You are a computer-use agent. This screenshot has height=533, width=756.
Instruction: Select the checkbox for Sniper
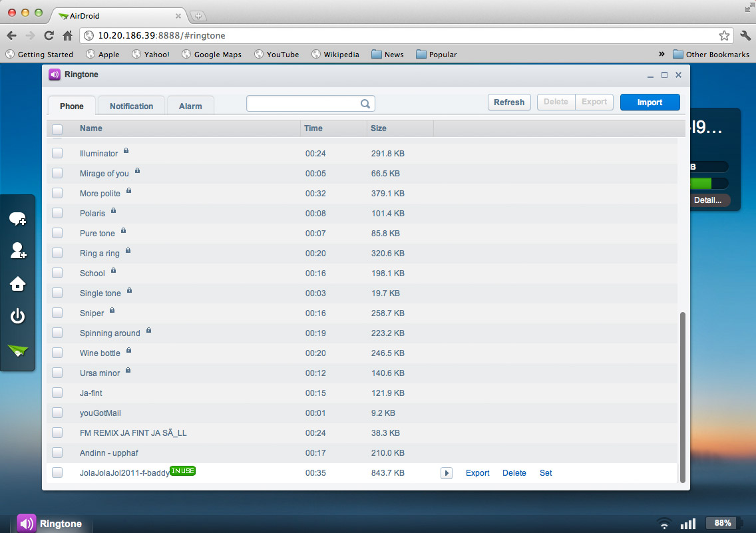point(57,313)
